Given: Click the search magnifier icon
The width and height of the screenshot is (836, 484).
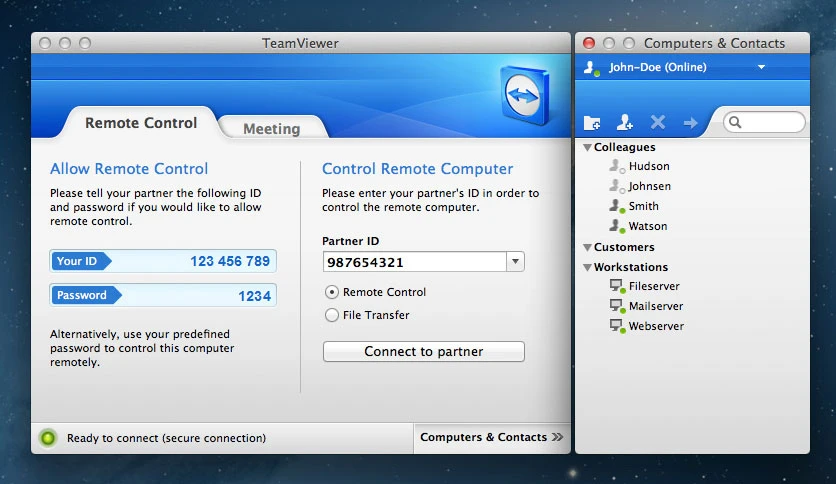Looking at the screenshot, I should click(735, 123).
